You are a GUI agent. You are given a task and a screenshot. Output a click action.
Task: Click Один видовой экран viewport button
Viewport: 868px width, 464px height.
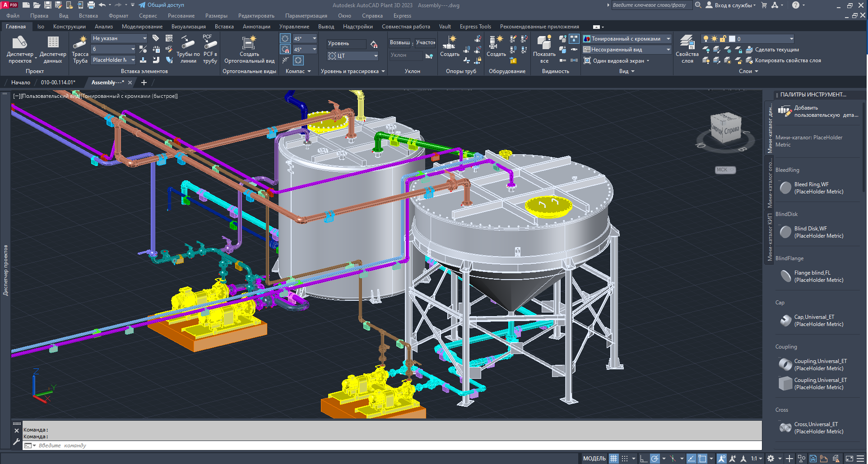click(x=617, y=60)
